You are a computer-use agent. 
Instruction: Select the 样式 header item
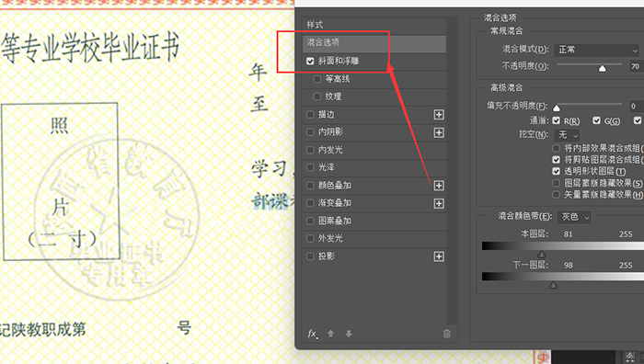point(374,25)
